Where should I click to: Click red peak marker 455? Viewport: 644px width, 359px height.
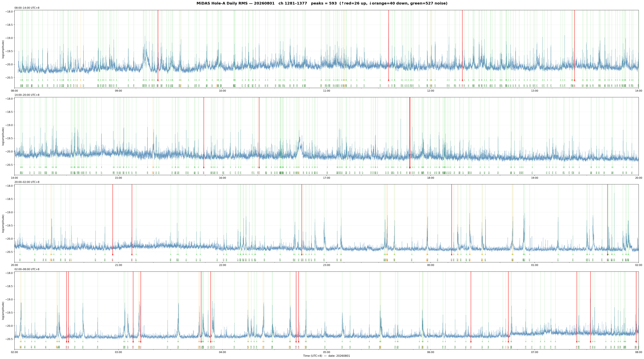tap(452, 254)
